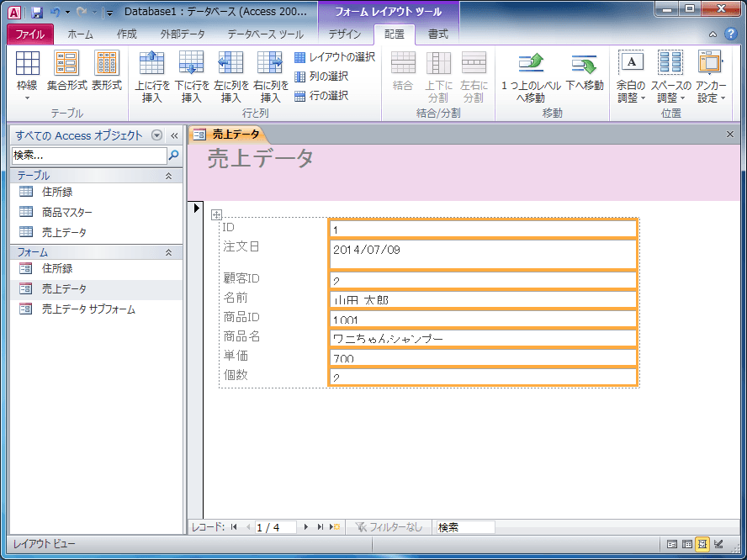The height and width of the screenshot is (560, 747).
Task: Click the フィルターなし filter indicator
Action: point(389,526)
